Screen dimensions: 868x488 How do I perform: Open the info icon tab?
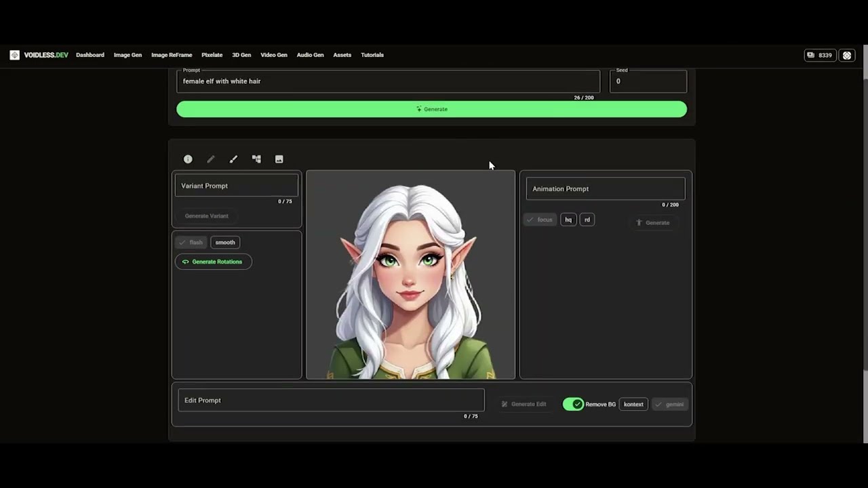(188, 159)
